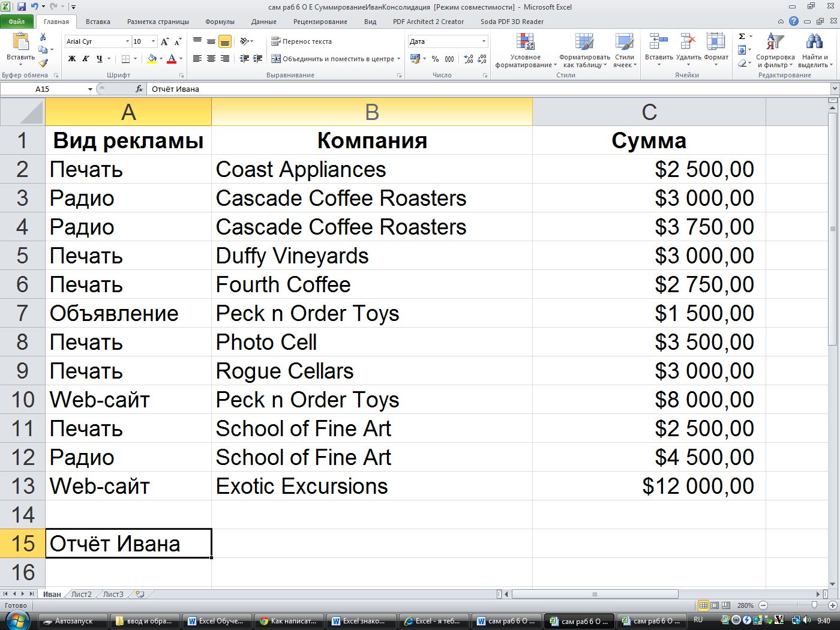Switch to the Формулы tab
Screen dimensions: 840x630
click(x=220, y=22)
